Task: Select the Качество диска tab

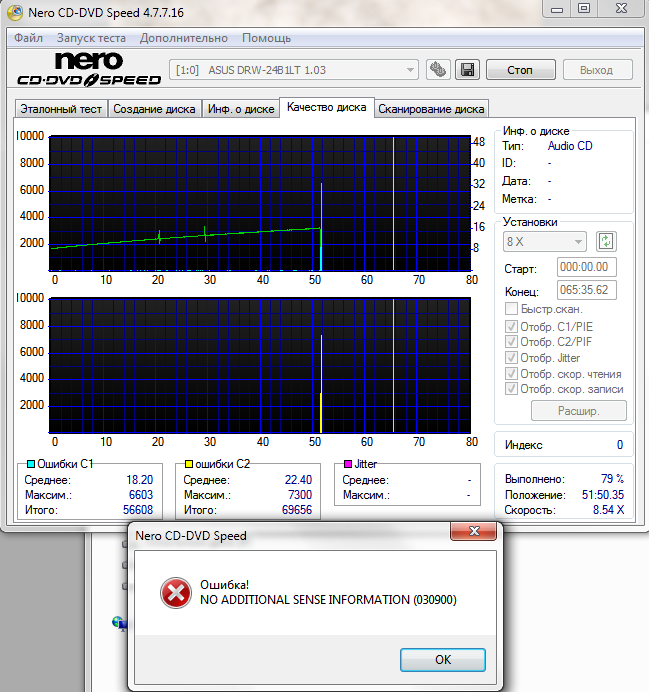Action: click(x=326, y=107)
